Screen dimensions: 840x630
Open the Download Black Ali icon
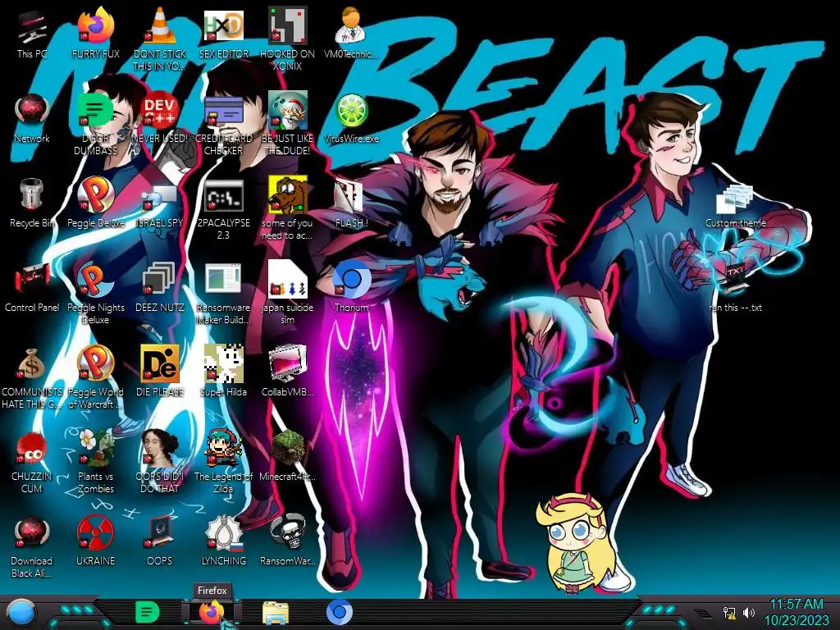32,533
